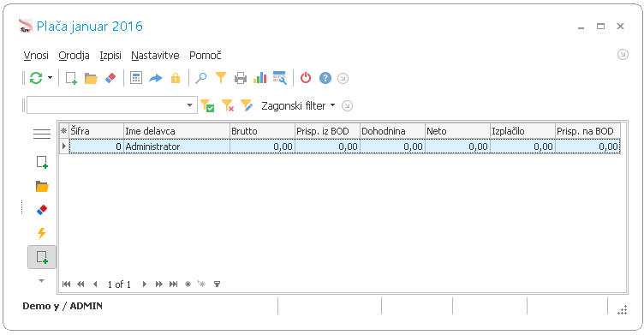The image size is (644, 335).
Task: Click the Dohodnina column header
Action: (392, 131)
